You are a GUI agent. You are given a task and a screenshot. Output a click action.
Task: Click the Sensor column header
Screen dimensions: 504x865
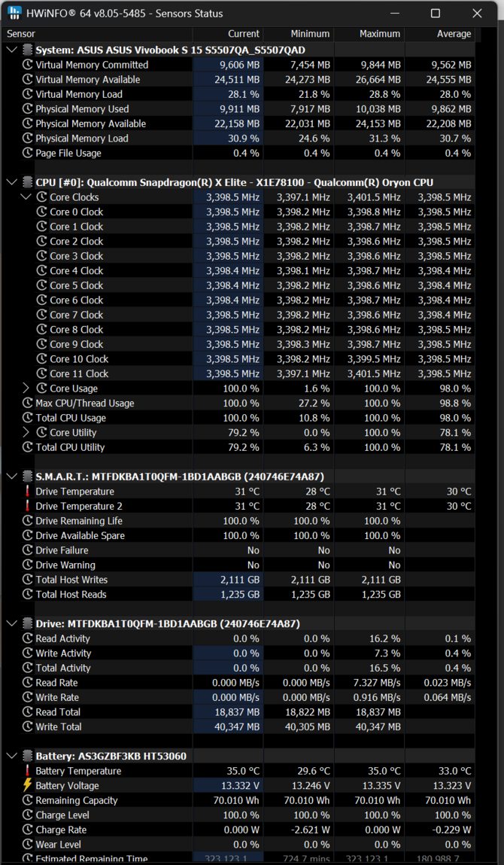(21, 34)
